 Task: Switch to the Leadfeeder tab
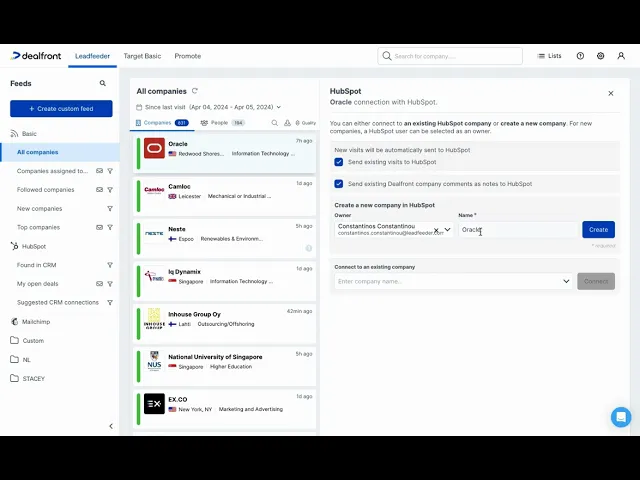coord(92,56)
